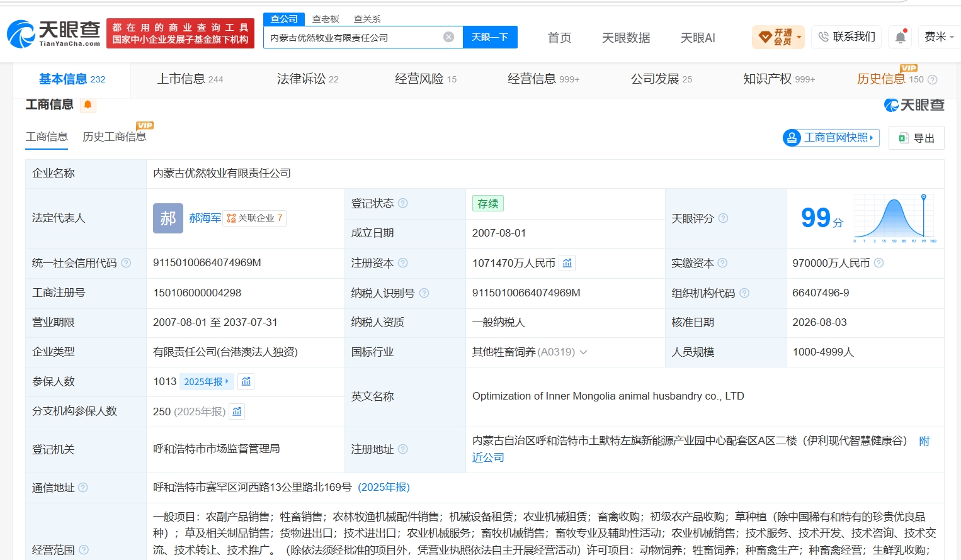
Task: Open the chart icon beside 1071470万人民币
Action: point(567,263)
